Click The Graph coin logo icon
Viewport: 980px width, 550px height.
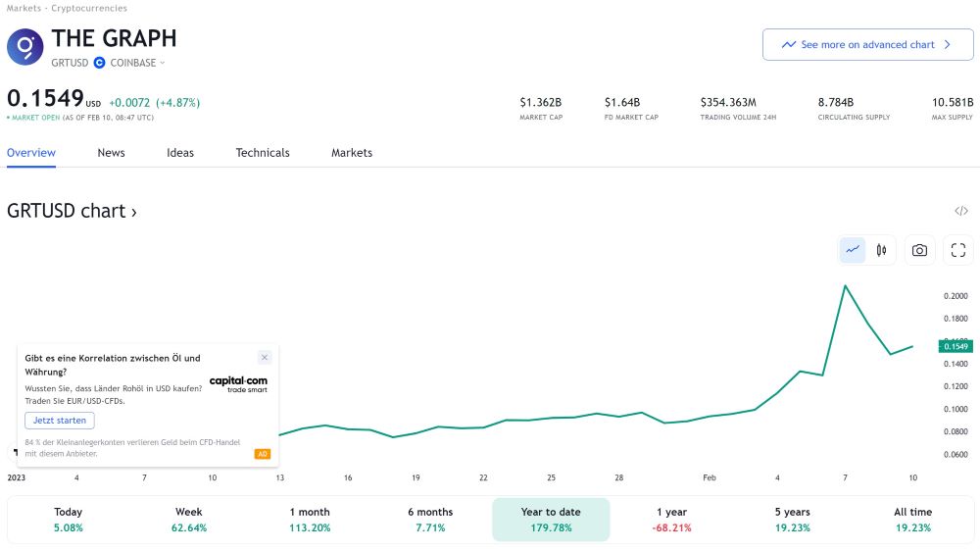[x=25, y=47]
